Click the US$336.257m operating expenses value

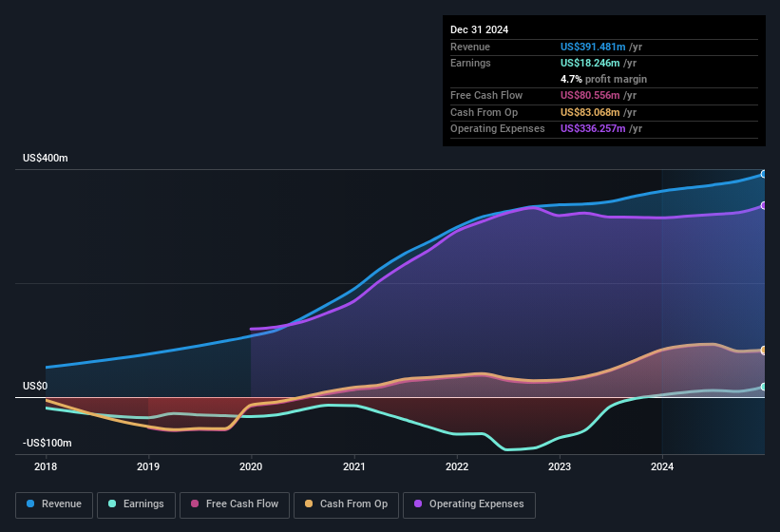tap(593, 129)
